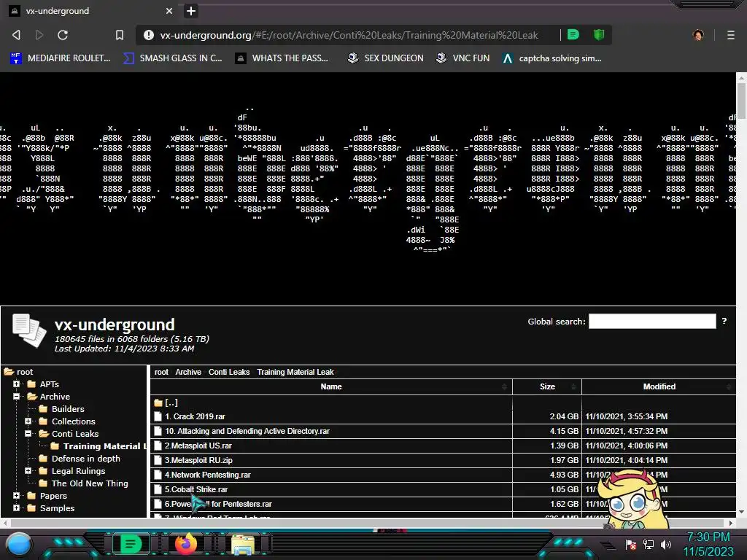The width and height of the screenshot is (747, 560).
Task: Click the question mark help next to search
Action: 724,321
